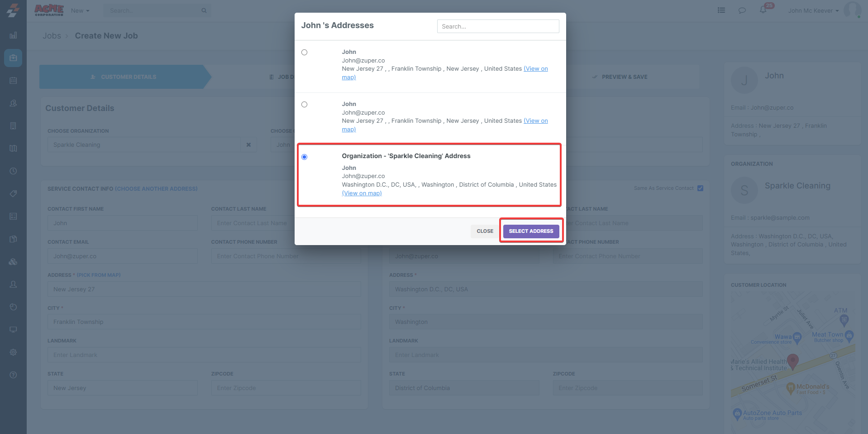Click the addresses search field

[498, 26]
